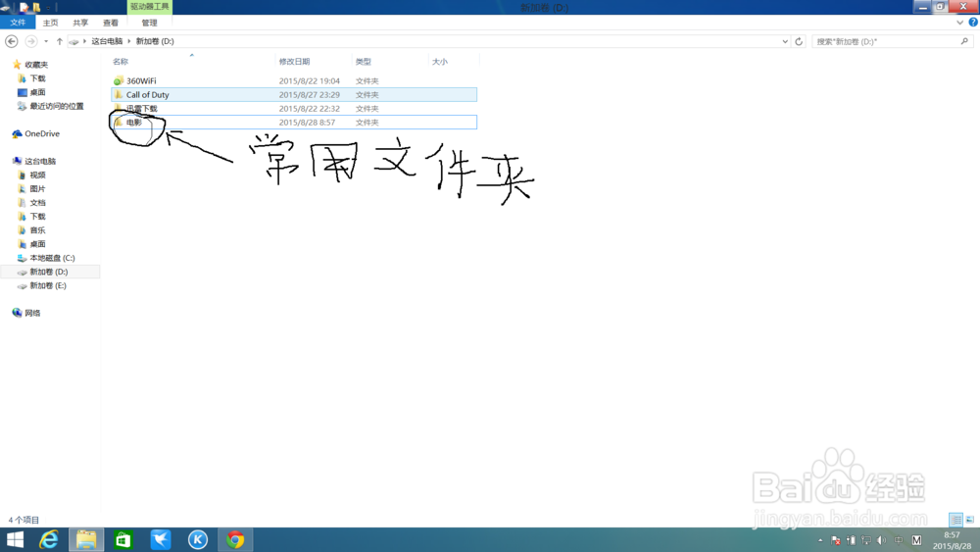The height and width of the screenshot is (552, 980).
Task: Click the volume speaker tray icon
Action: pyautogui.click(x=881, y=540)
